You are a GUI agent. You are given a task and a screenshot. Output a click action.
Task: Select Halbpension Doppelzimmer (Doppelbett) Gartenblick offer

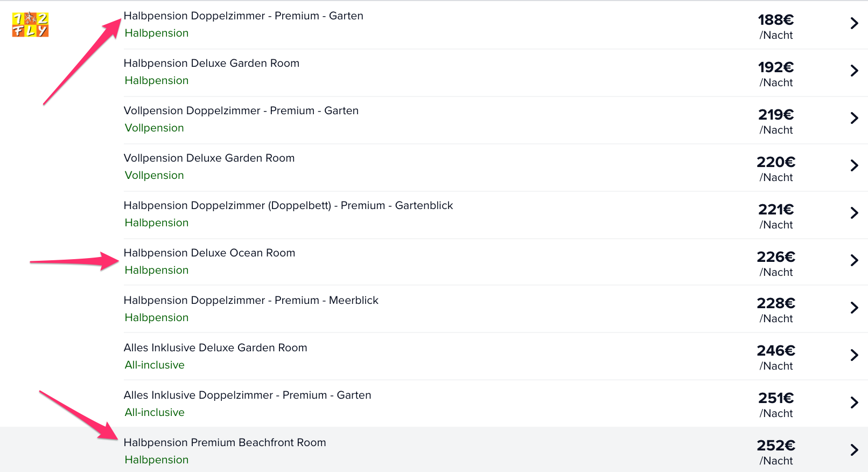pos(289,206)
